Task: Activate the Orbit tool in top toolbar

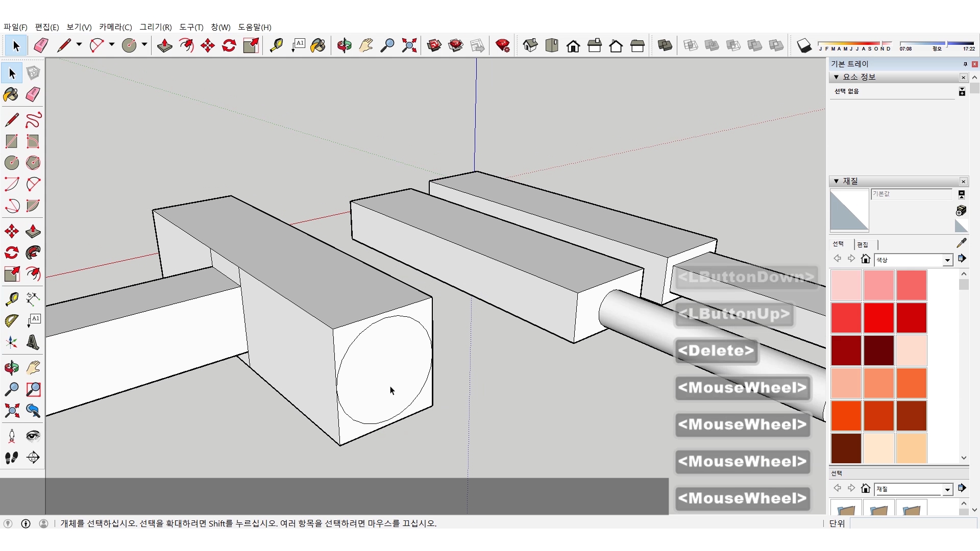Action: point(344,46)
